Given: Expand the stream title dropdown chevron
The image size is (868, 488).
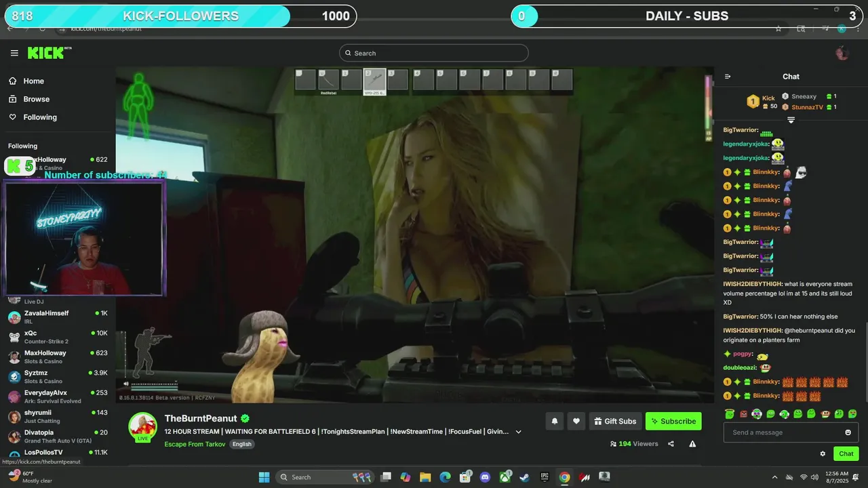Looking at the screenshot, I should [519, 432].
